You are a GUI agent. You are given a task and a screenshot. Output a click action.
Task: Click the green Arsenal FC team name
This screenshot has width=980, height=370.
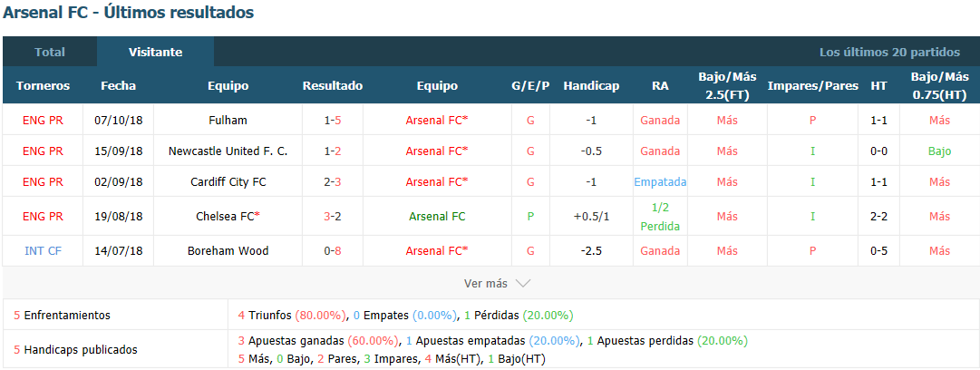(438, 216)
